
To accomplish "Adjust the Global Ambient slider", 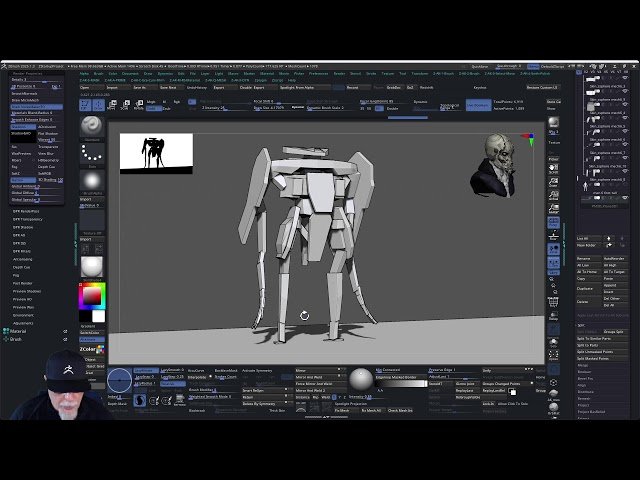I will (x=37, y=187).
